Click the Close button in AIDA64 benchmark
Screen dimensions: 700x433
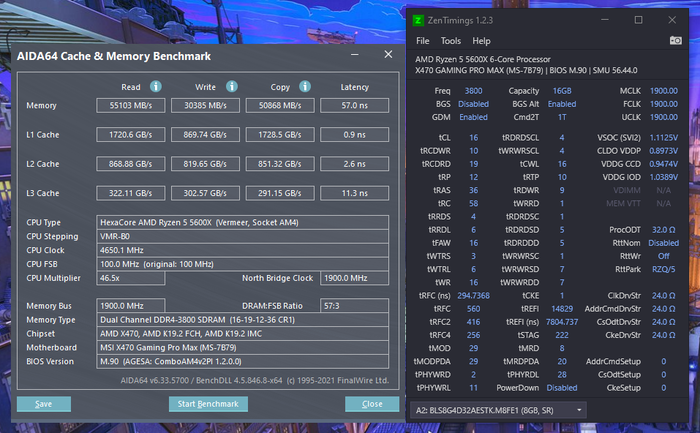tap(372, 404)
